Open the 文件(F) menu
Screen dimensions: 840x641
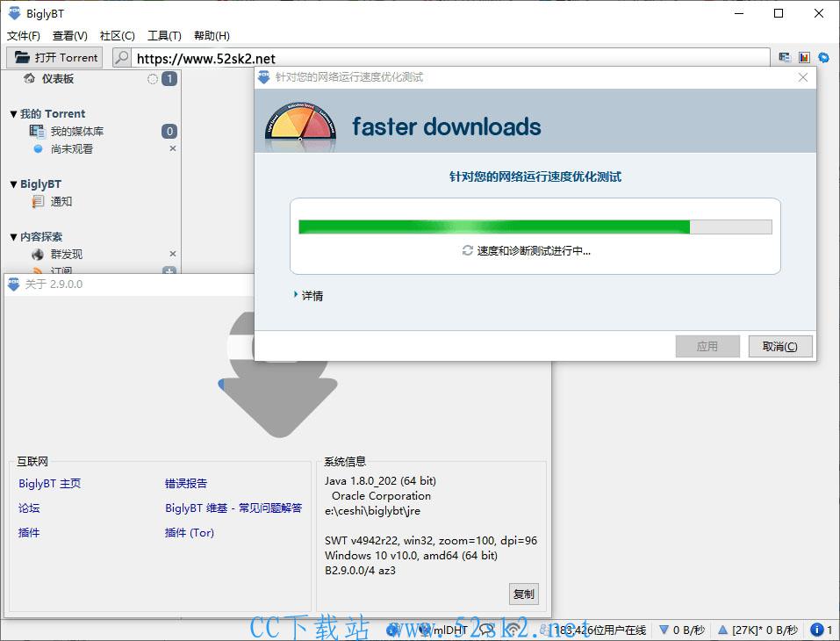(24, 35)
